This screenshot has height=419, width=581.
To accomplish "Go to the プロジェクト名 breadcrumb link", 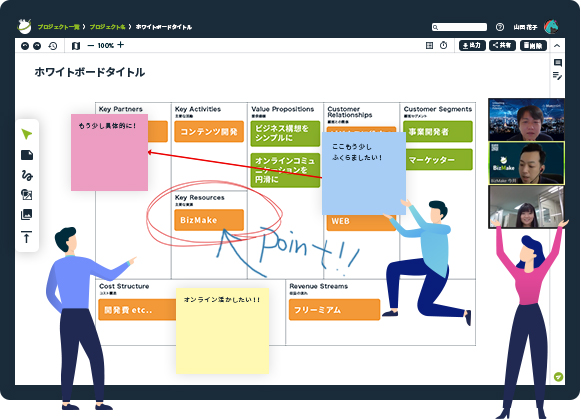I will click(107, 27).
